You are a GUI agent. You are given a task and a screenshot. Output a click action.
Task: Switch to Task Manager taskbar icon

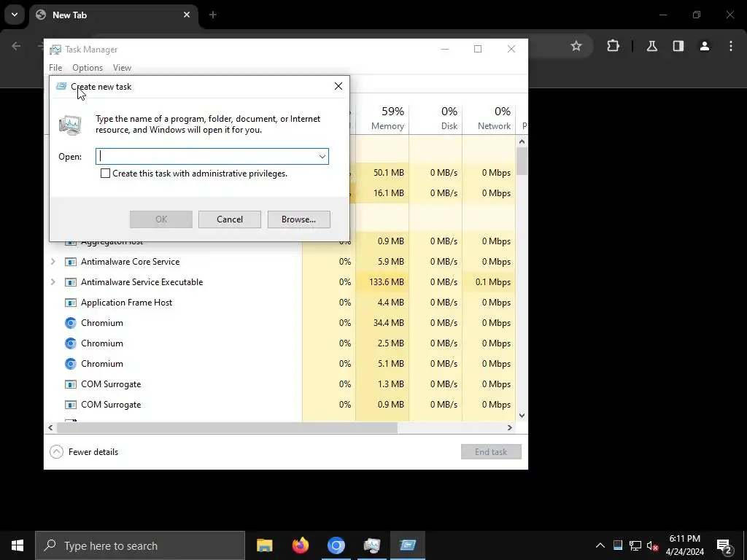point(371,545)
